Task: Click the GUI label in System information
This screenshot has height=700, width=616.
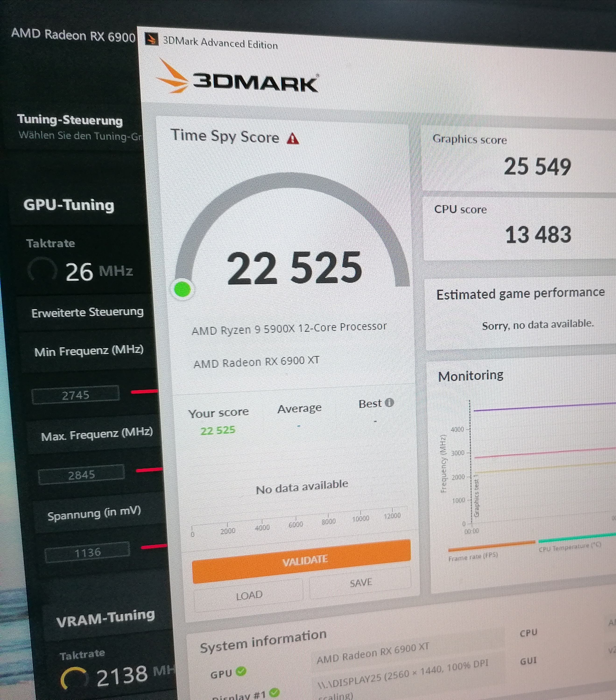Action: (528, 661)
